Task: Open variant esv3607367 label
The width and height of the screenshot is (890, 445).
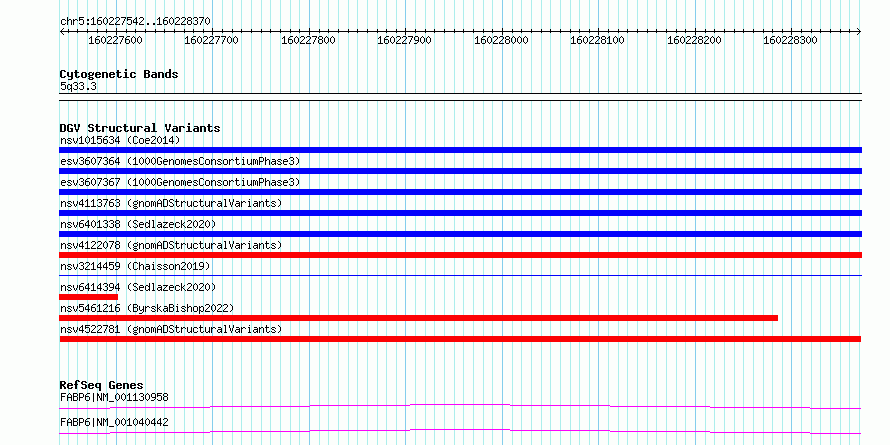Action: pyautogui.click(x=179, y=182)
